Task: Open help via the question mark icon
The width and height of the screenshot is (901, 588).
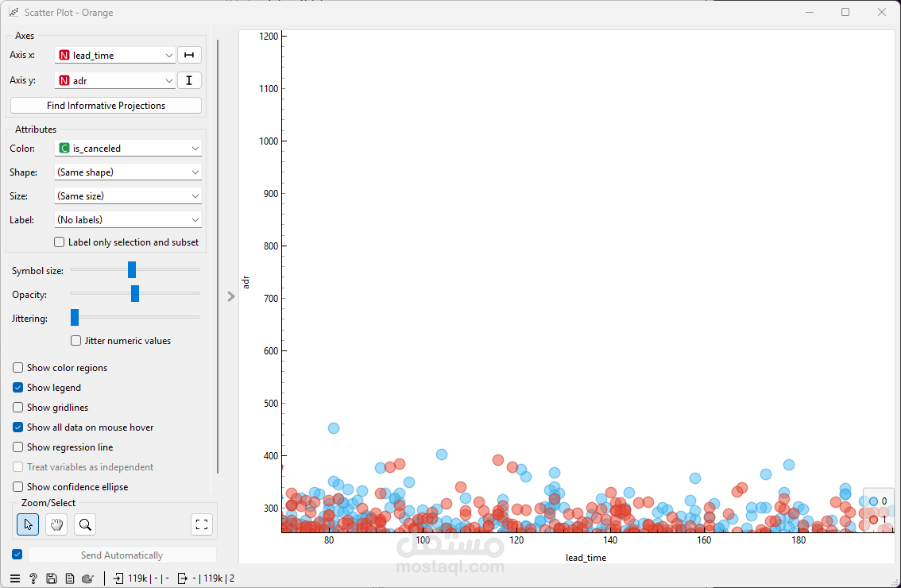Action: coord(33,578)
